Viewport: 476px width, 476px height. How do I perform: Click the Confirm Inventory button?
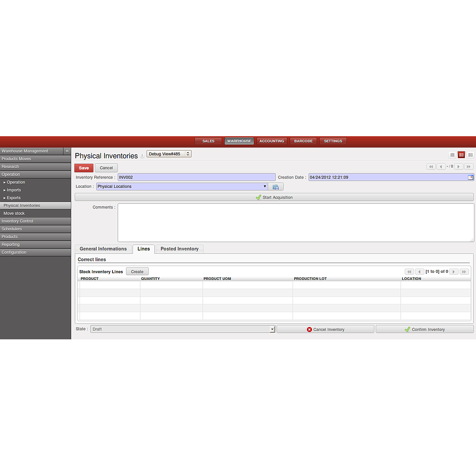click(x=424, y=329)
